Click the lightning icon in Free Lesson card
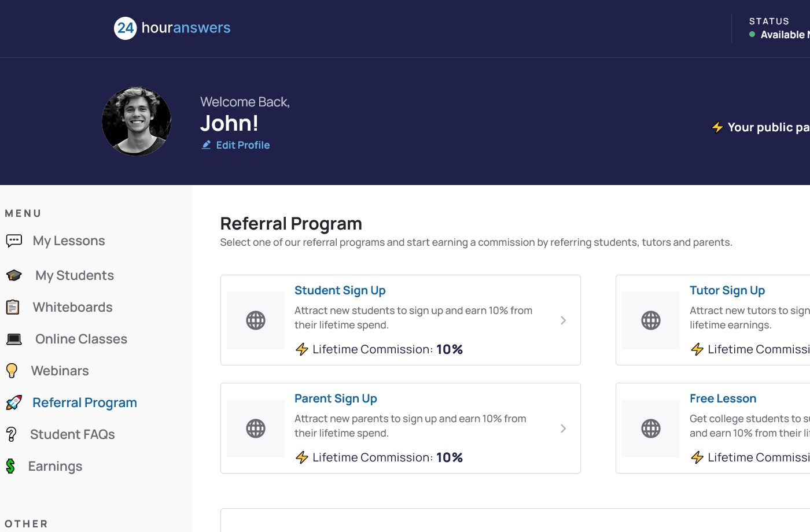The image size is (810, 532). point(697,457)
